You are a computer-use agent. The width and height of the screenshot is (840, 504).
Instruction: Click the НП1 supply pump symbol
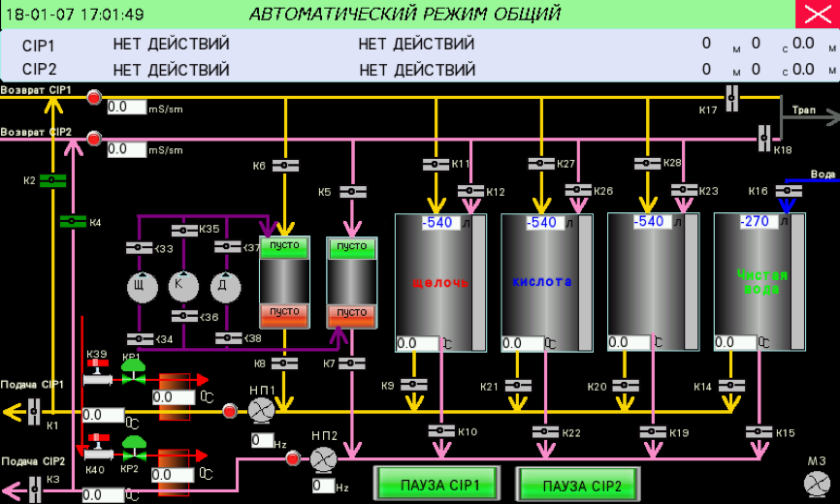tap(261, 412)
